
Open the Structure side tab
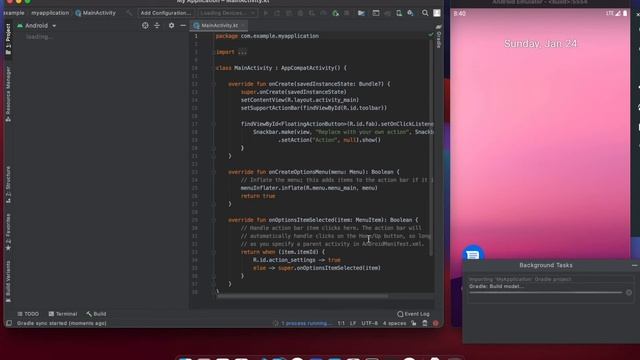pyautogui.click(x=8, y=184)
